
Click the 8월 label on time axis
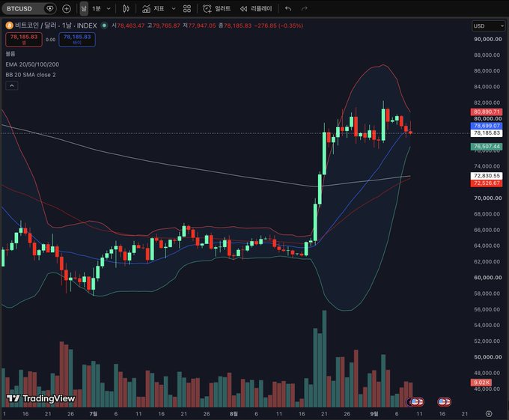click(x=234, y=414)
